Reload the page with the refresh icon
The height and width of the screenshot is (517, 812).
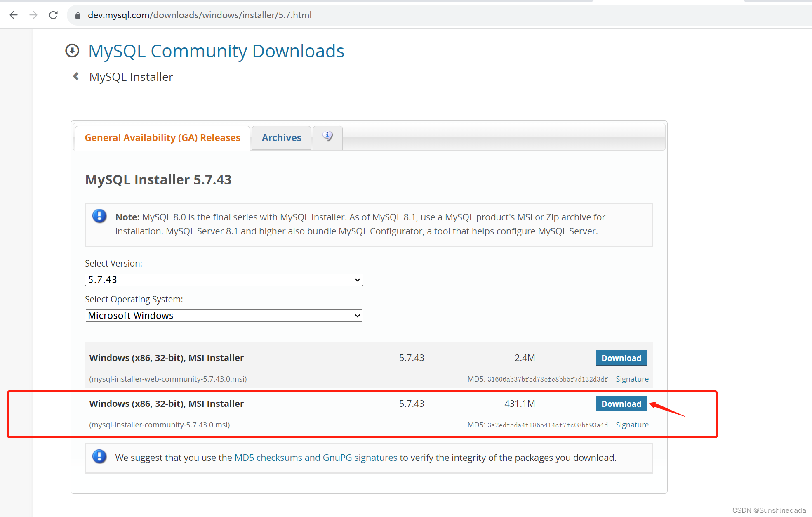tap(53, 15)
